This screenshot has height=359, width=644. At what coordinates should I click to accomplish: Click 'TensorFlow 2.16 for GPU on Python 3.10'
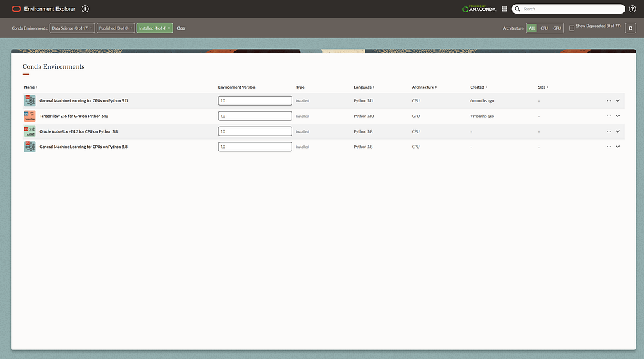(x=73, y=116)
